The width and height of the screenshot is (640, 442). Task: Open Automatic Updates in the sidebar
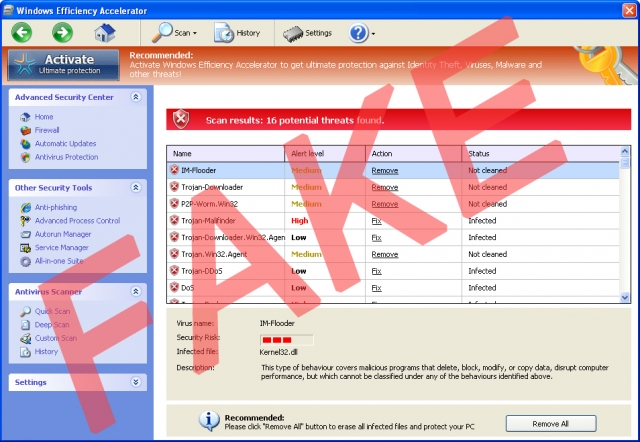click(x=65, y=144)
